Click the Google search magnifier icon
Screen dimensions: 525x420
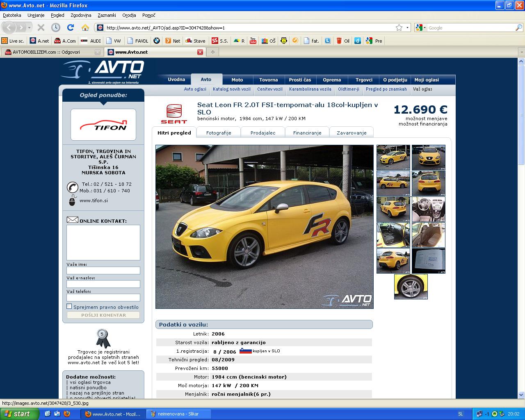pyautogui.click(x=519, y=27)
